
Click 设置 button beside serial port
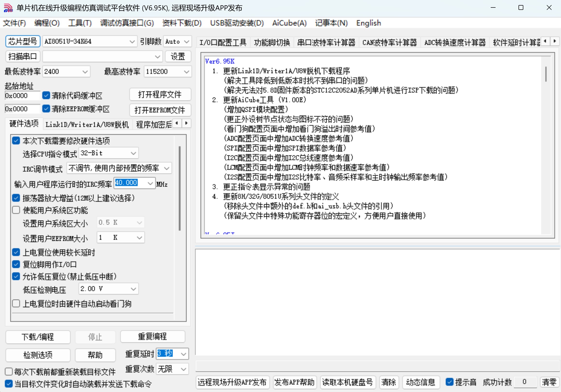(178, 57)
